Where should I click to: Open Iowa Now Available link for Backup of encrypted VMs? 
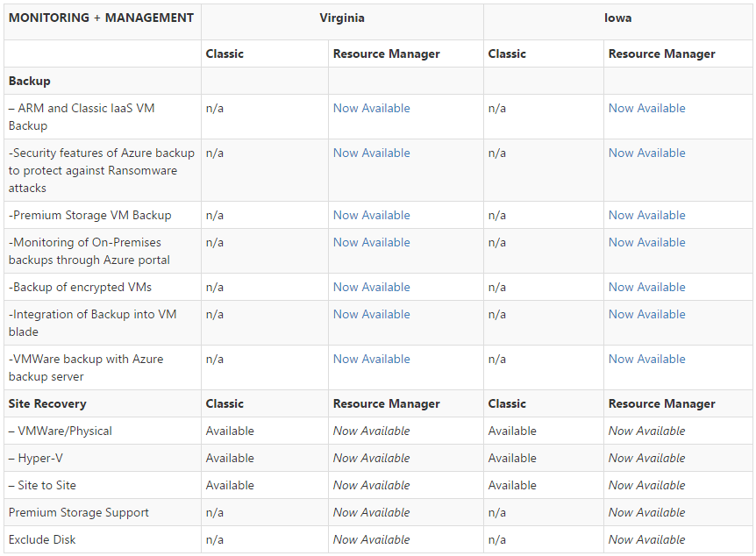click(646, 287)
